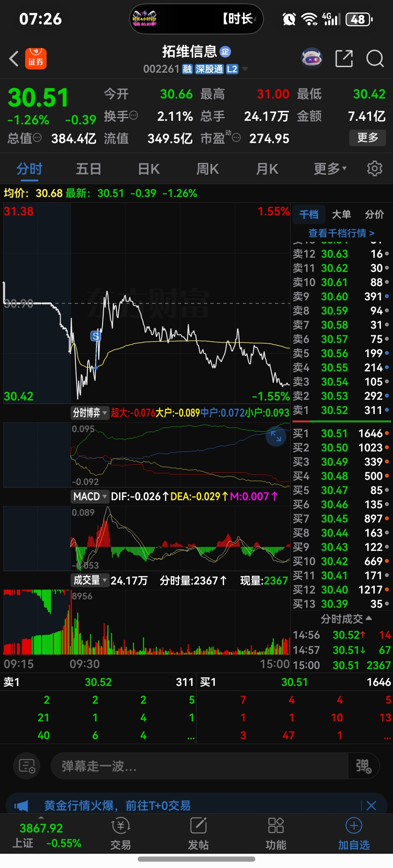Tap the 融 margin tag

pos(187,69)
